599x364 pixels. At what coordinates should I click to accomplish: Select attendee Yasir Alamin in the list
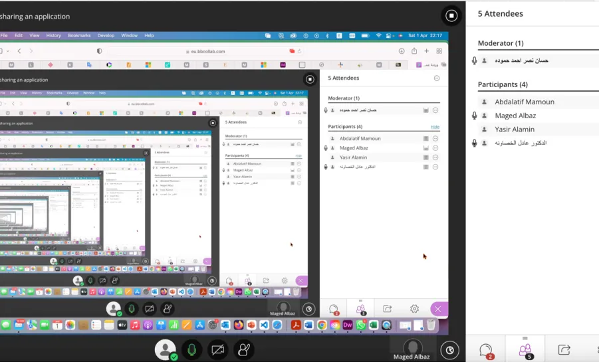pos(514,130)
